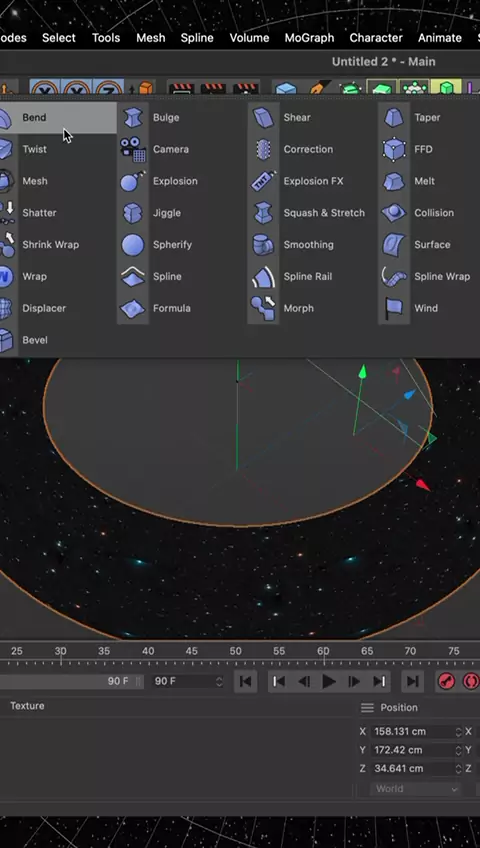Jump to the previous keyframe
Viewport: 480px width, 848px height.
point(279,681)
